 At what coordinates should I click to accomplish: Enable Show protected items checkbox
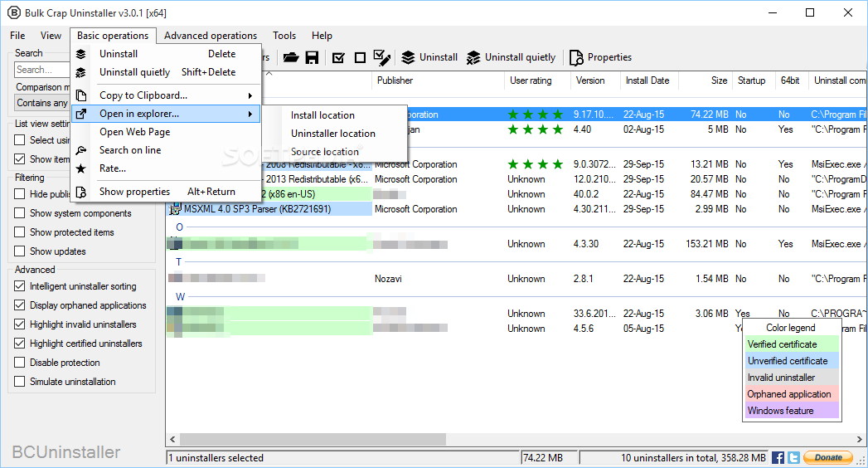tap(19, 232)
